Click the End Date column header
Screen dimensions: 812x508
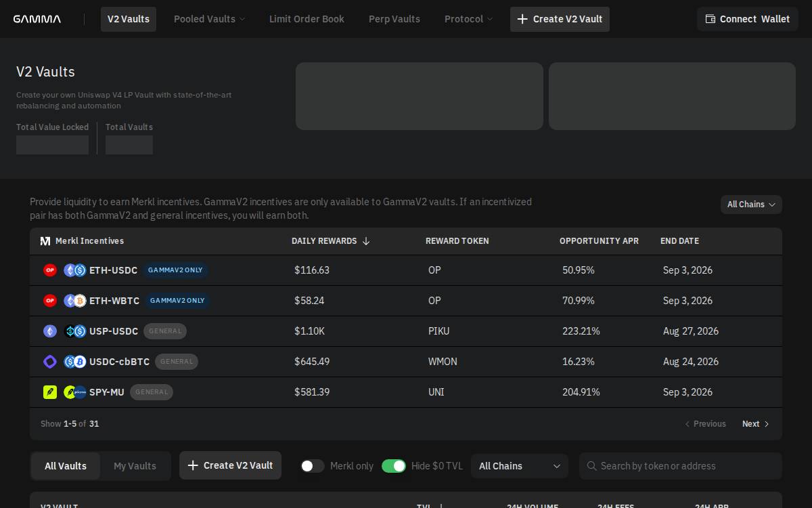pyautogui.click(x=679, y=241)
